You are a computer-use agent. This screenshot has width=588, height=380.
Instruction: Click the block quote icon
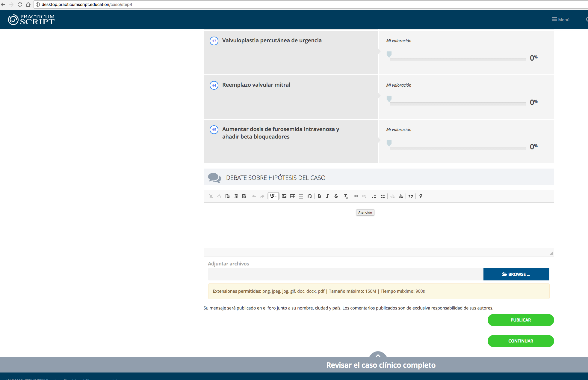click(x=411, y=196)
